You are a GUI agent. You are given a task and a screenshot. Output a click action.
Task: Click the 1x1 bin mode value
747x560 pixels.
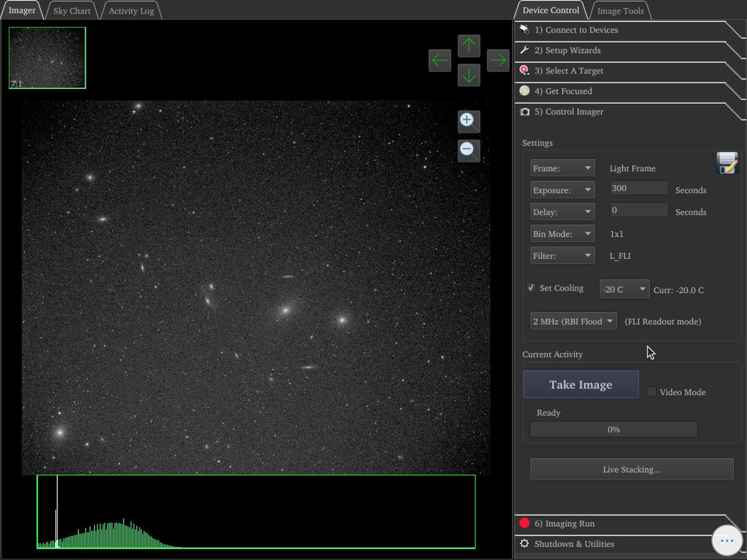click(616, 235)
